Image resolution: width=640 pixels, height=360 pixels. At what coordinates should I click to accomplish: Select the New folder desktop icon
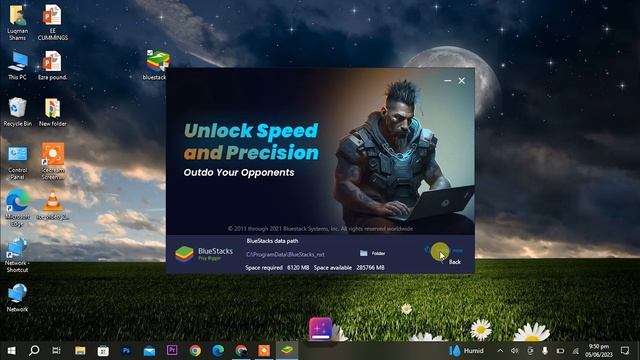click(x=53, y=112)
